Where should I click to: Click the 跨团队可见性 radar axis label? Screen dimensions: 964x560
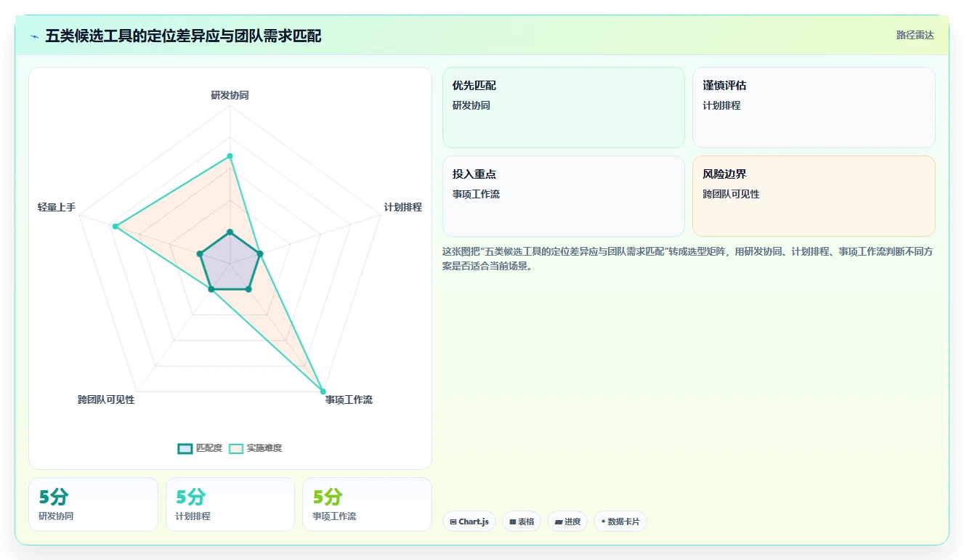tap(106, 400)
